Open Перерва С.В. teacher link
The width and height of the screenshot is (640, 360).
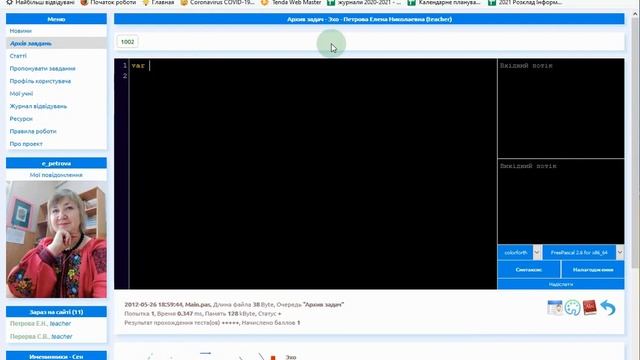tap(41, 336)
